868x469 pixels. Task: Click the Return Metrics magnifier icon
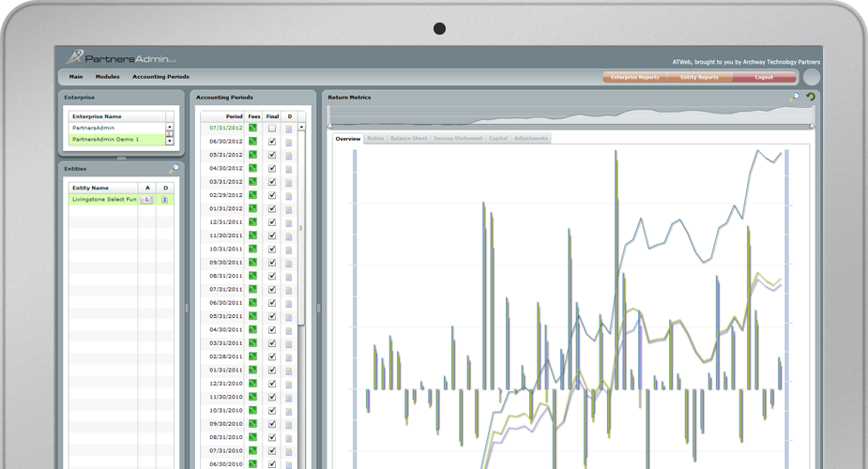click(x=795, y=97)
